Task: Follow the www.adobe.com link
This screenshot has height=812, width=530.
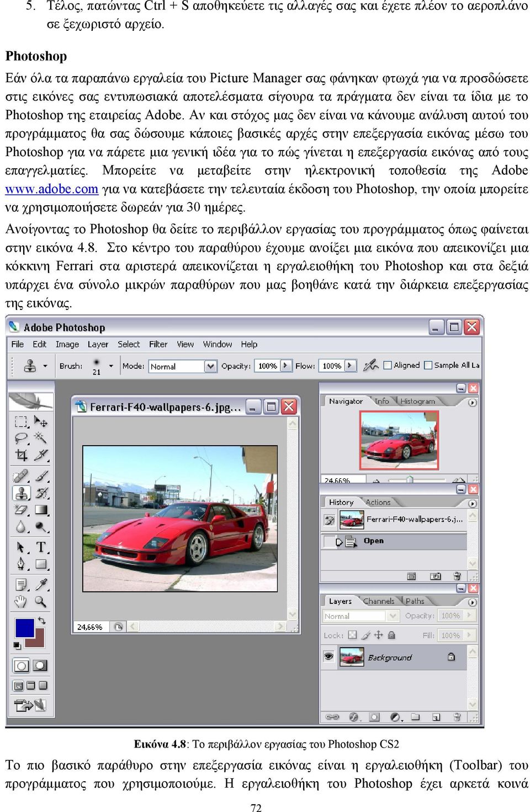Action: [52, 189]
